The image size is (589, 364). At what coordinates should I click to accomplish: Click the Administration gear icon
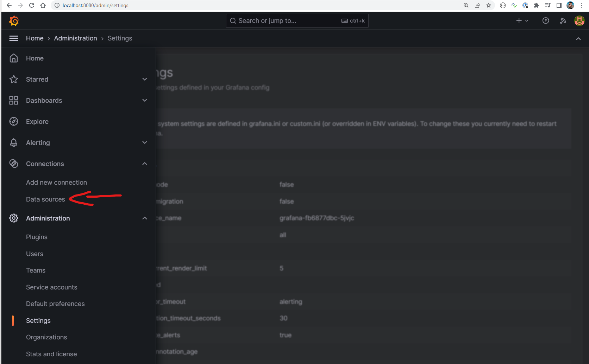(x=14, y=218)
